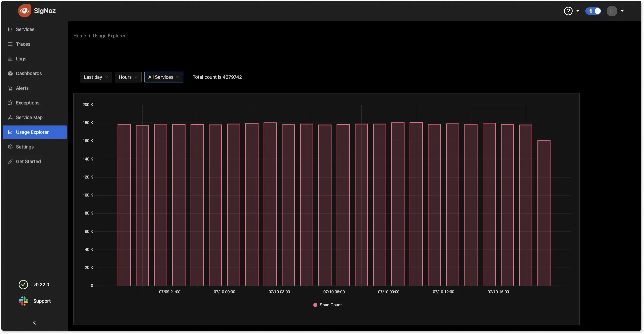The width and height of the screenshot is (644, 334).
Task: Open the All Services filter dropdown
Action: click(x=163, y=77)
